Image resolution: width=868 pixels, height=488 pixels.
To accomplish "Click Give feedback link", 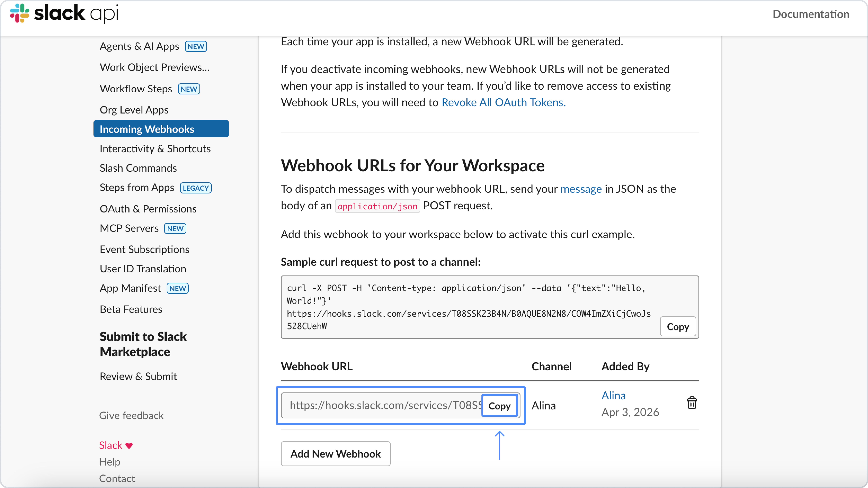I will 131,416.
